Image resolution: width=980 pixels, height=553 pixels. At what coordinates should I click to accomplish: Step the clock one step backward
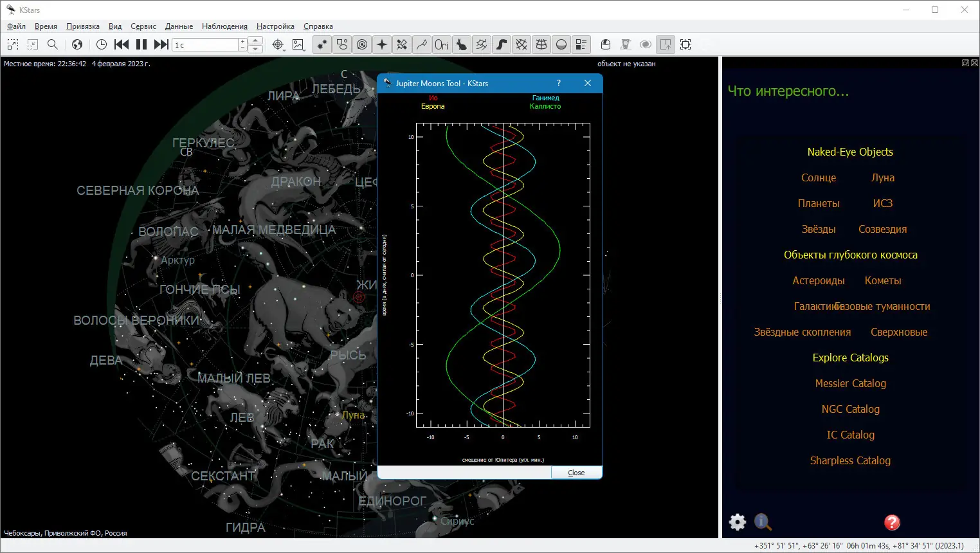click(x=122, y=44)
